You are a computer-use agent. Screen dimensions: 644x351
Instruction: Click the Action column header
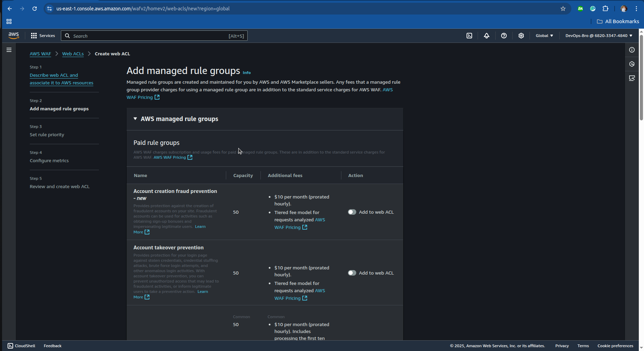pyautogui.click(x=356, y=175)
